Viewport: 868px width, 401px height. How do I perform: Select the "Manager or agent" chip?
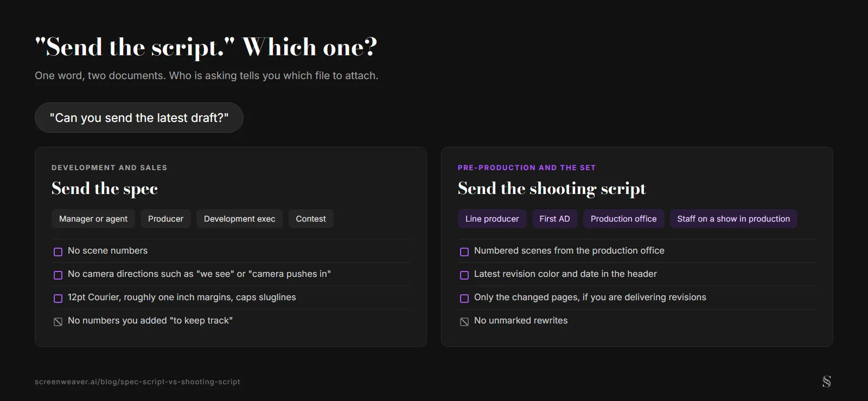93,219
